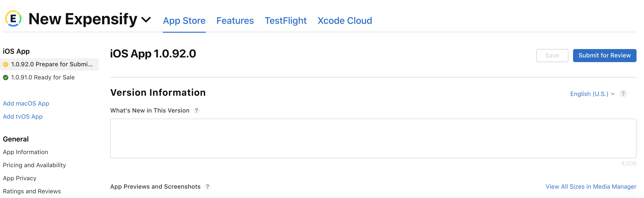Image resolution: width=644 pixels, height=198 pixels.
Task: Open the New Expensify app switcher chevron
Action: [146, 20]
